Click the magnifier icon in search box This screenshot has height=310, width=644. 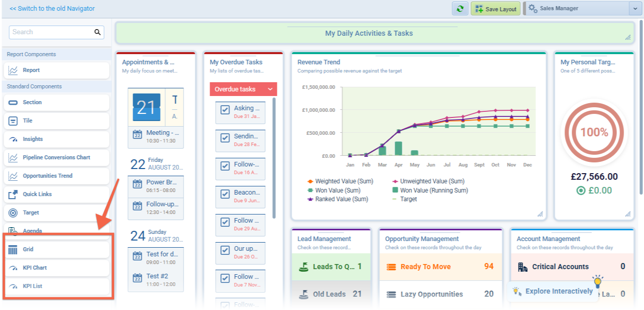coord(97,32)
